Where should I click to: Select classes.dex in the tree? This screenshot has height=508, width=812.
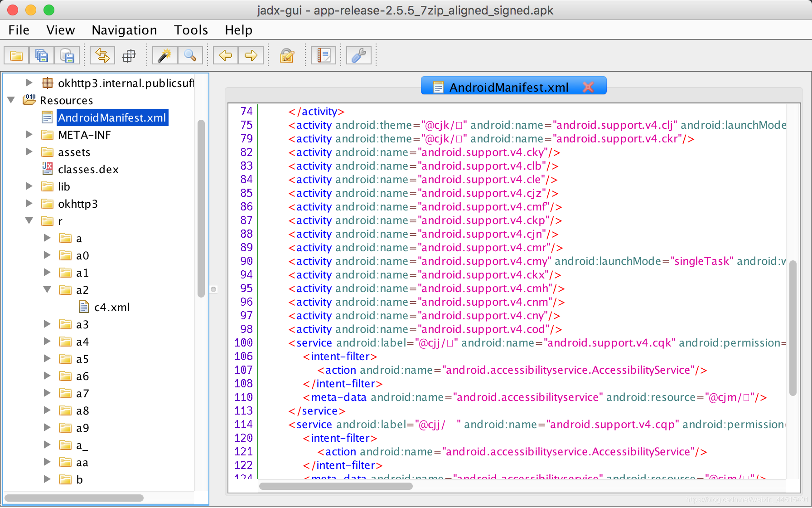88,169
